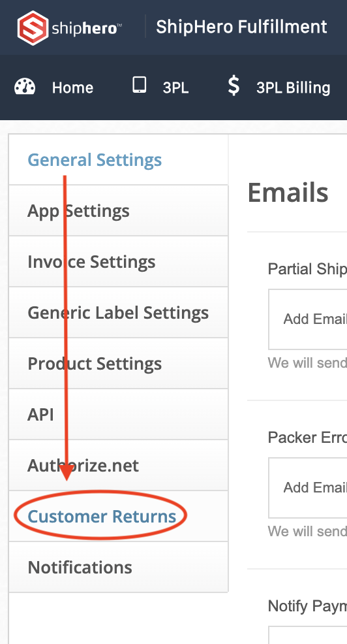This screenshot has width=347, height=644.
Task: Open the 3PL Billing menu
Action: 294,88
